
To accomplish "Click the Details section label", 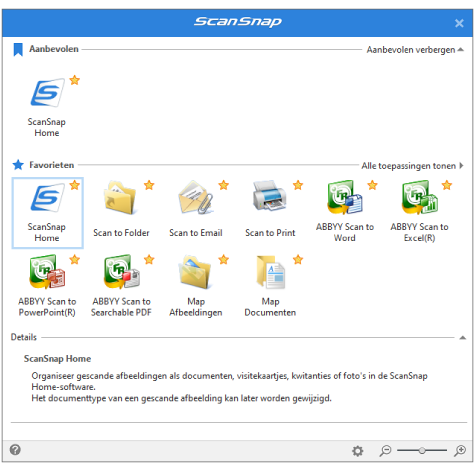I will point(23,337).
